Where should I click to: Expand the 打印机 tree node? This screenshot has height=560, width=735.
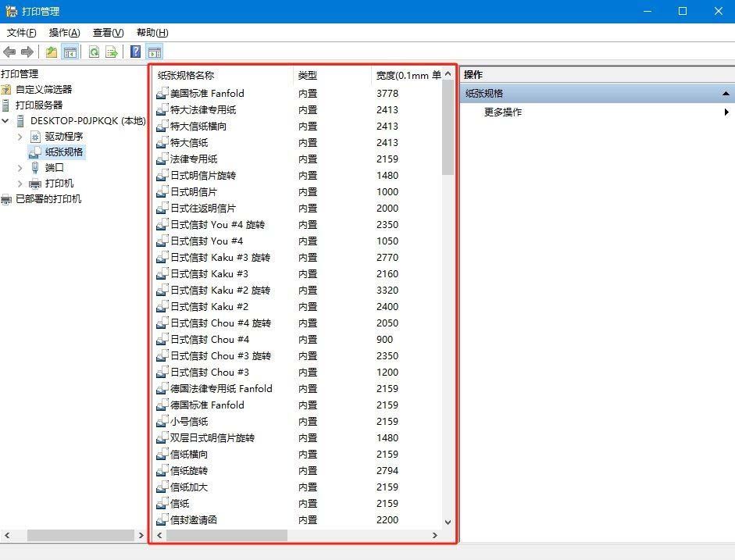tap(20, 184)
